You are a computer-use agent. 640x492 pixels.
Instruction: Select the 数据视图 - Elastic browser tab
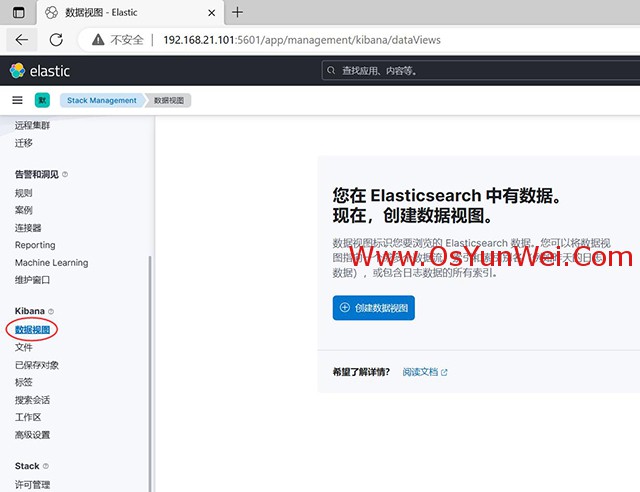point(131,13)
